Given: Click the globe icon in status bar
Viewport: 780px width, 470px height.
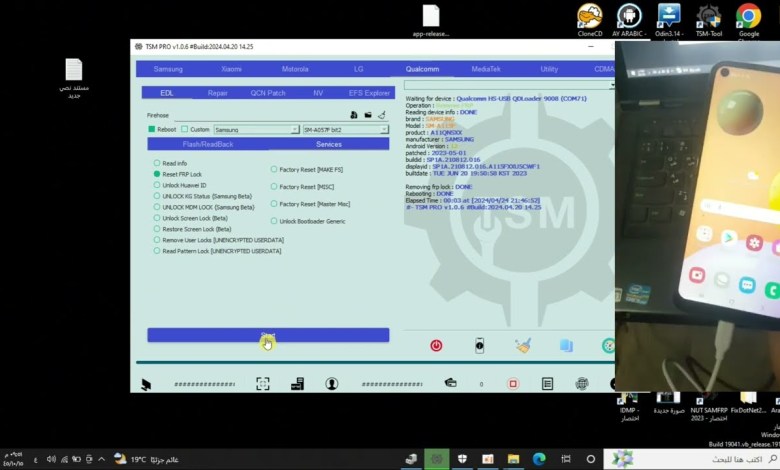Looking at the screenshot, I should [x=581, y=383].
